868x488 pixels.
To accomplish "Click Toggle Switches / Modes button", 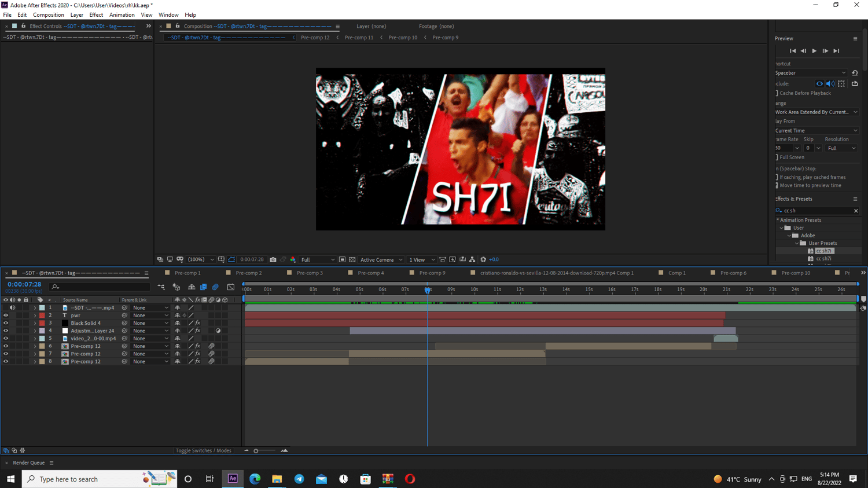I will click(x=203, y=451).
